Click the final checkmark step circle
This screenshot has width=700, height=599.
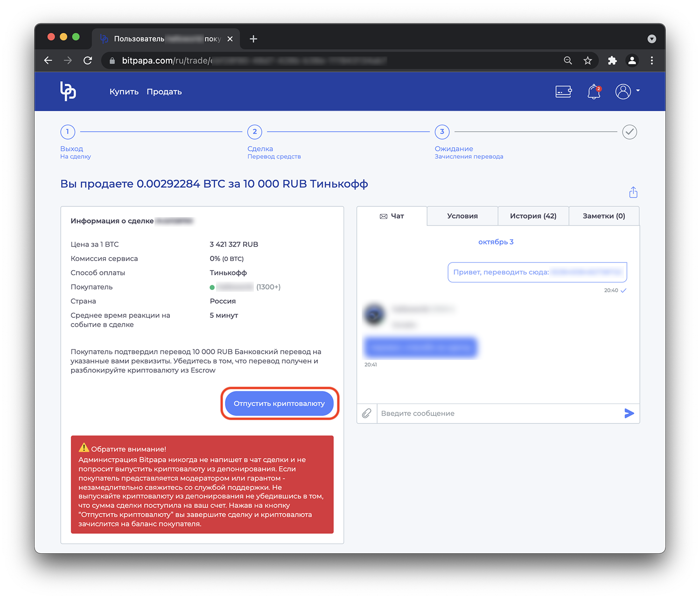click(x=630, y=132)
